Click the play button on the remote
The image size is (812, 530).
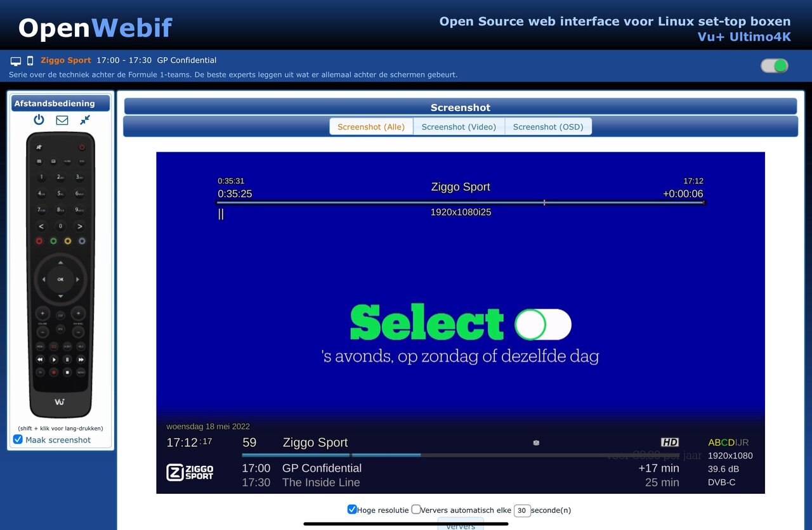click(54, 359)
